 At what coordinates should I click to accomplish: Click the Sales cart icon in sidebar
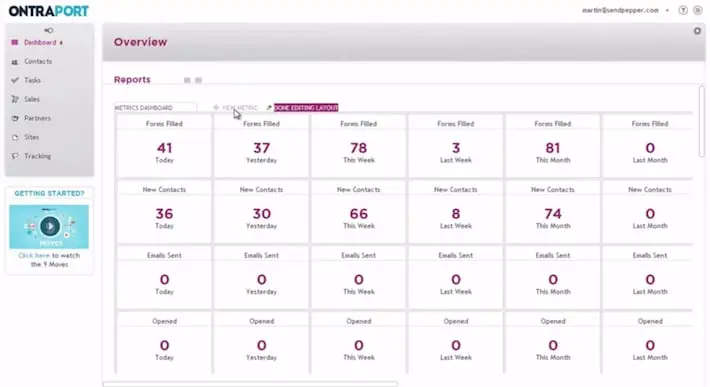tap(14, 99)
